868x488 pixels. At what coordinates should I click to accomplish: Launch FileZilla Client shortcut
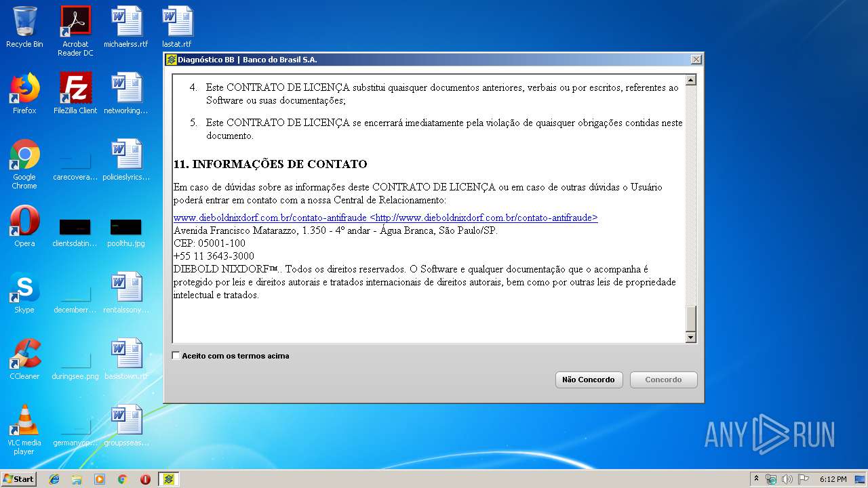pos(75,94)
